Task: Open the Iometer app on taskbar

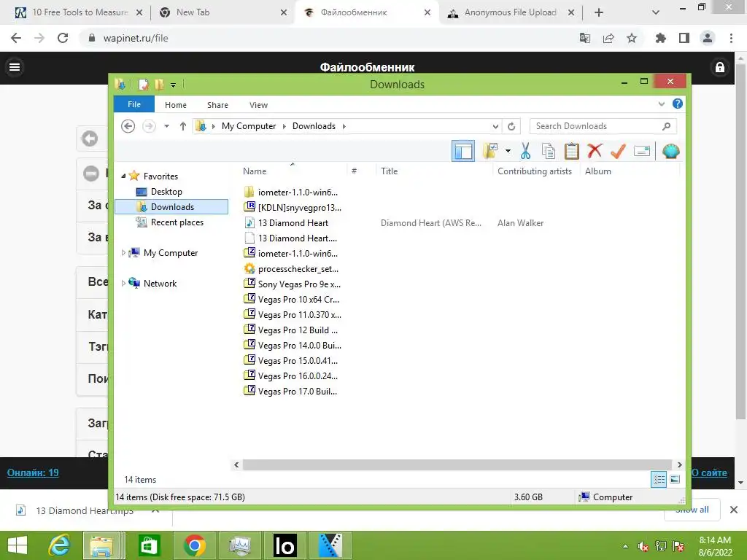Action: [x=285, y=545]
